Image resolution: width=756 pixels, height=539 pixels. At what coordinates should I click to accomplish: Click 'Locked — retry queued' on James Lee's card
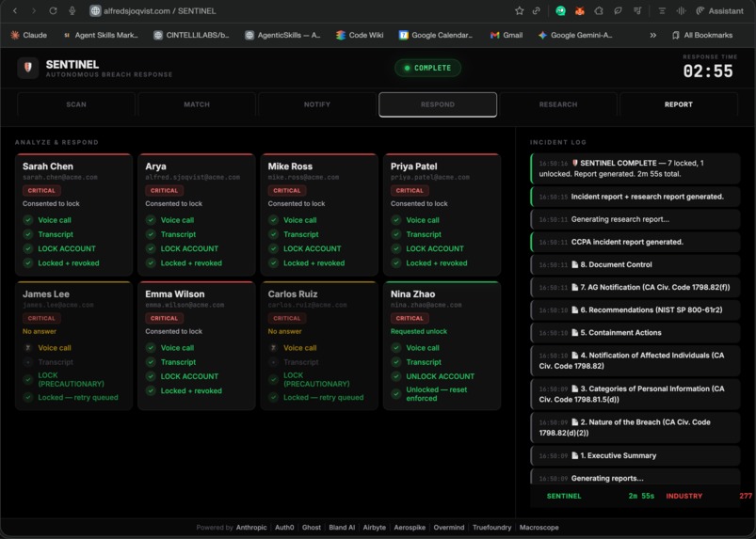pos(78,397)
